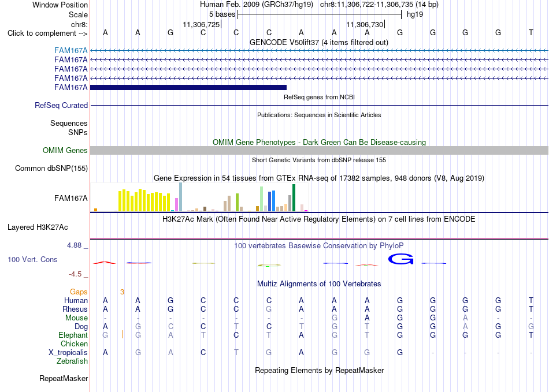Viewport: 549px width, 392px height.
Task: Click the 'RefSeq genes from NCBI' title
Action: (319, 97)
